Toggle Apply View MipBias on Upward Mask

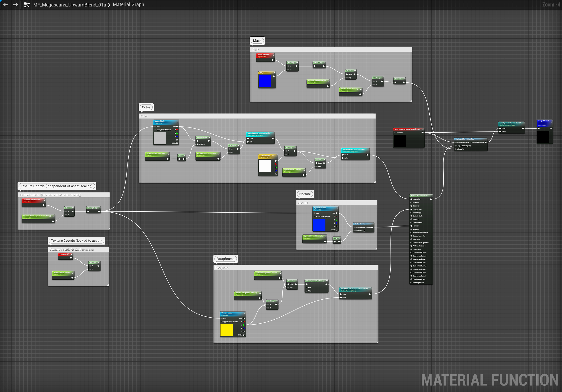tap(222, 322)
